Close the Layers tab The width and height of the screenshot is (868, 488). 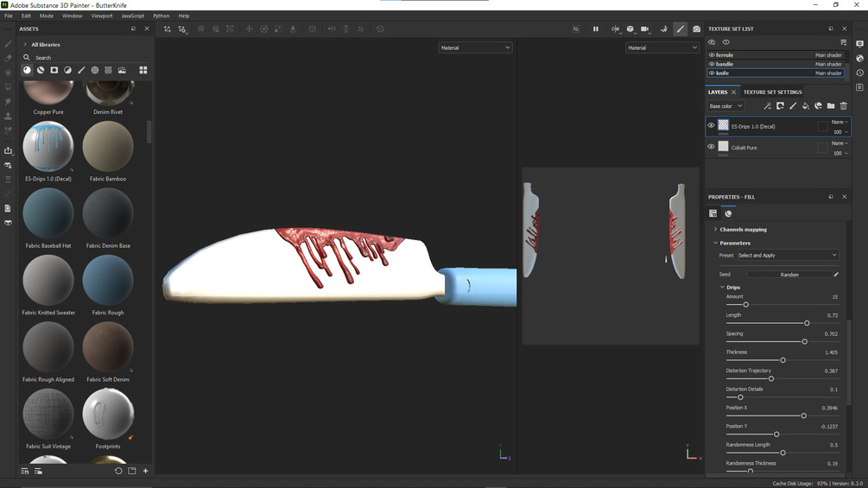coord(734,92)
